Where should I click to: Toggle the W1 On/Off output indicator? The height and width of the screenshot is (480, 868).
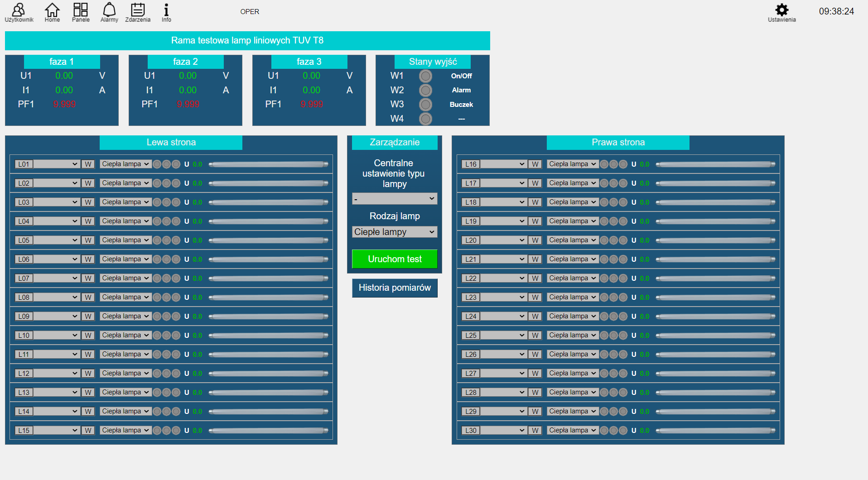tap(425, 76)
